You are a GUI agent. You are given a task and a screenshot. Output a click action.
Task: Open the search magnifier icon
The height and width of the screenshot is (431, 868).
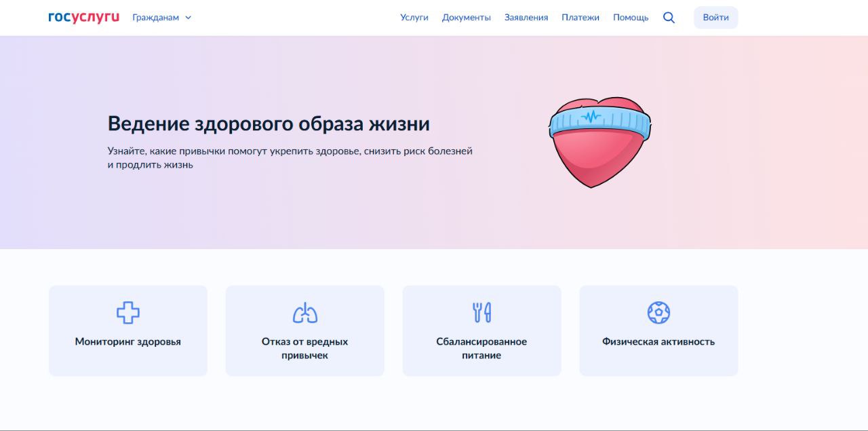pyautogui.click(x=669, y=18)
